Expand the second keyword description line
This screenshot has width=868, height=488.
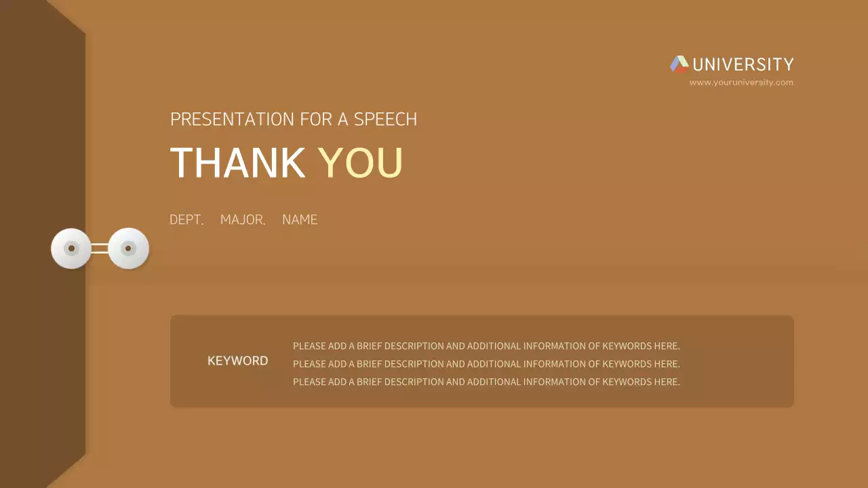pyautogui.click(x=486, y=364)
